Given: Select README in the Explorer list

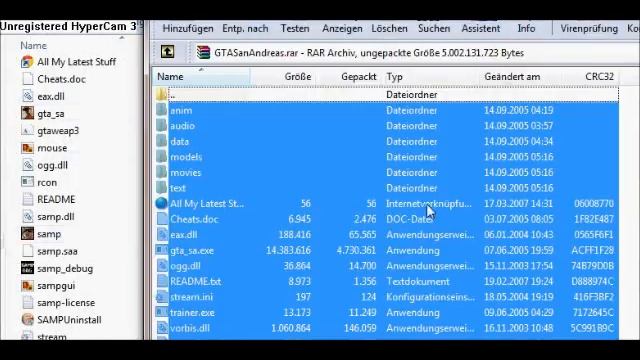Looking at the screenshot, I should pos(56,199).
